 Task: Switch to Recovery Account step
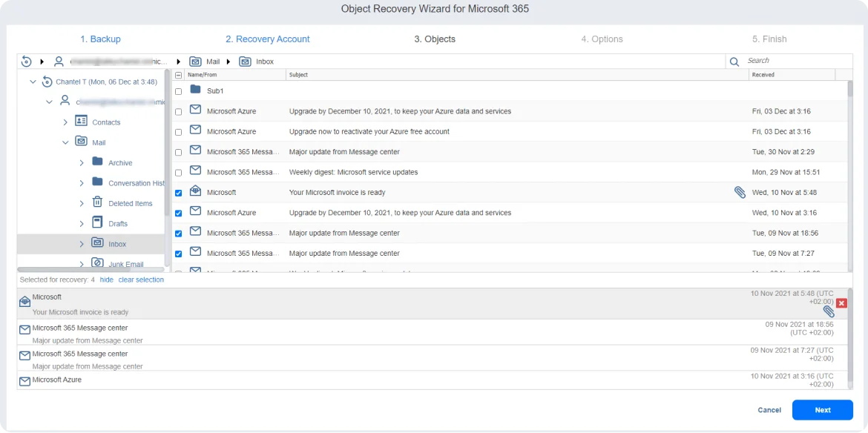268,39
